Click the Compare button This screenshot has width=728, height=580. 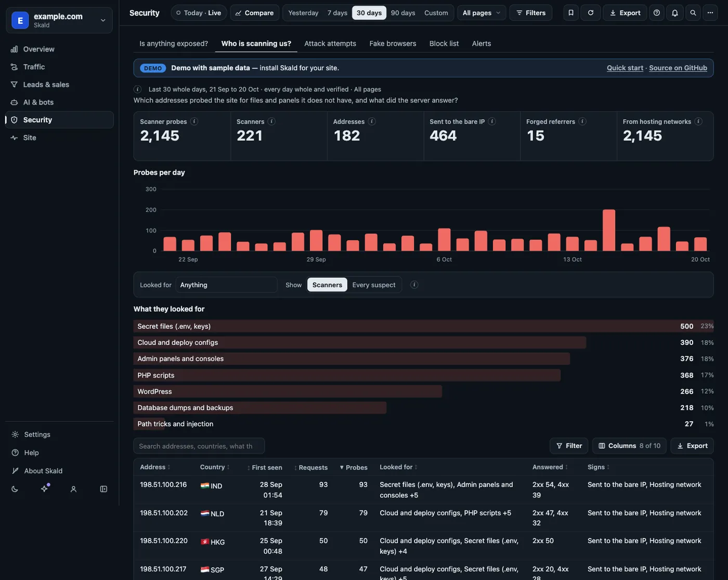[x=255, y=12]
